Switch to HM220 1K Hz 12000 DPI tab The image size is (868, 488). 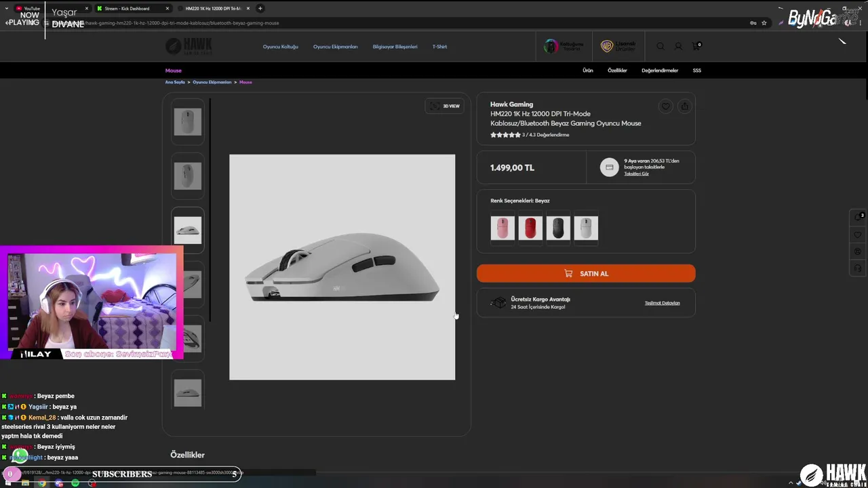coord(213,8)
